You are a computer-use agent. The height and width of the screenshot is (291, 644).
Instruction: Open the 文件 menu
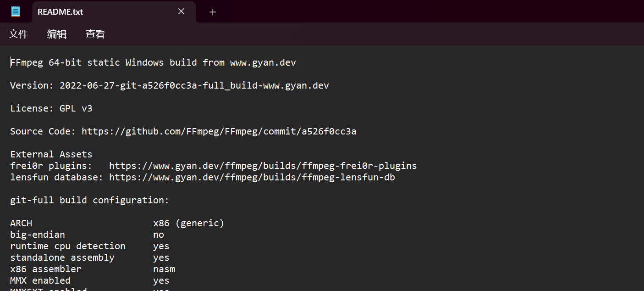coord(19,34)
